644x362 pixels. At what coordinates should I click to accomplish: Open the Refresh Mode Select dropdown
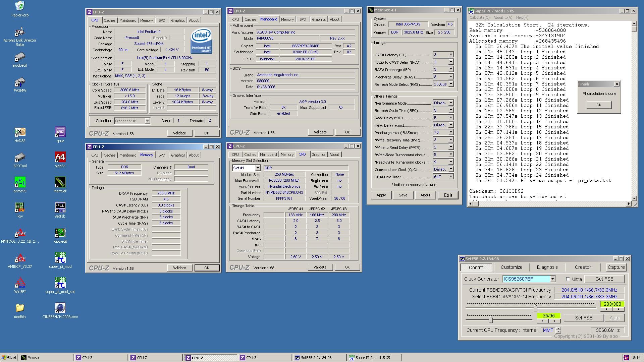pyautogui.click(x=451, y=84)
